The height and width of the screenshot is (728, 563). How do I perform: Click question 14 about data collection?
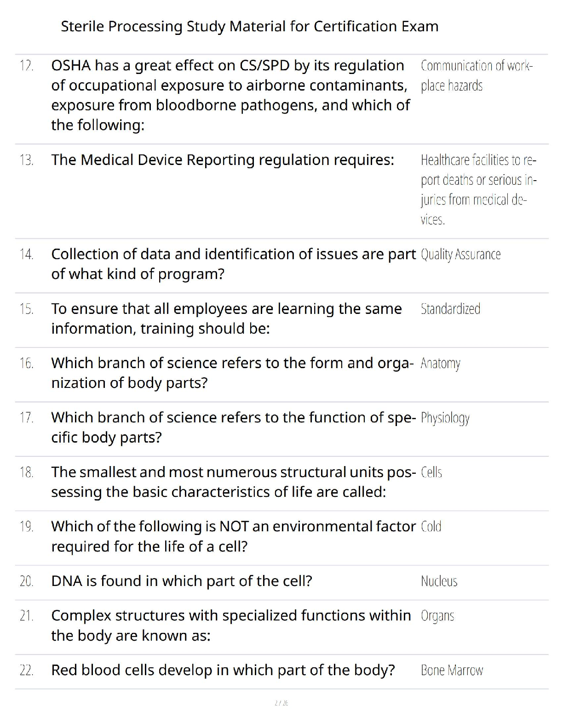click(233, 264)
